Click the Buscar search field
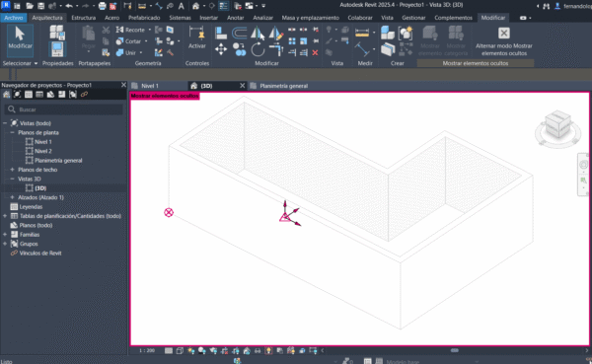Screen dimensions: 592x364 pos(64,109)
